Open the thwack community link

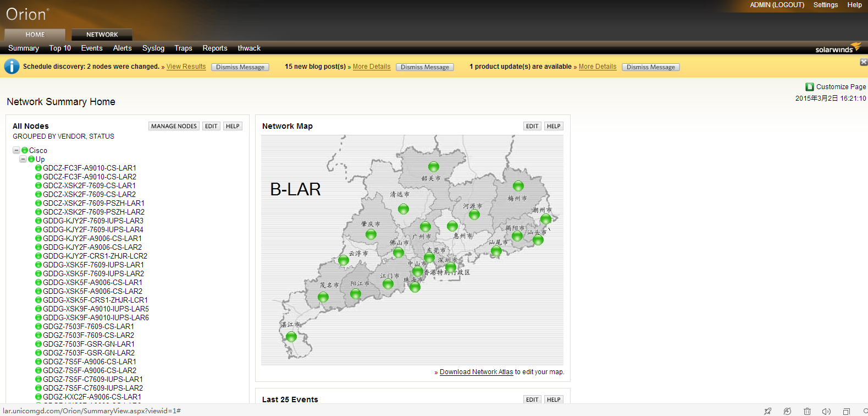[249, 48]
